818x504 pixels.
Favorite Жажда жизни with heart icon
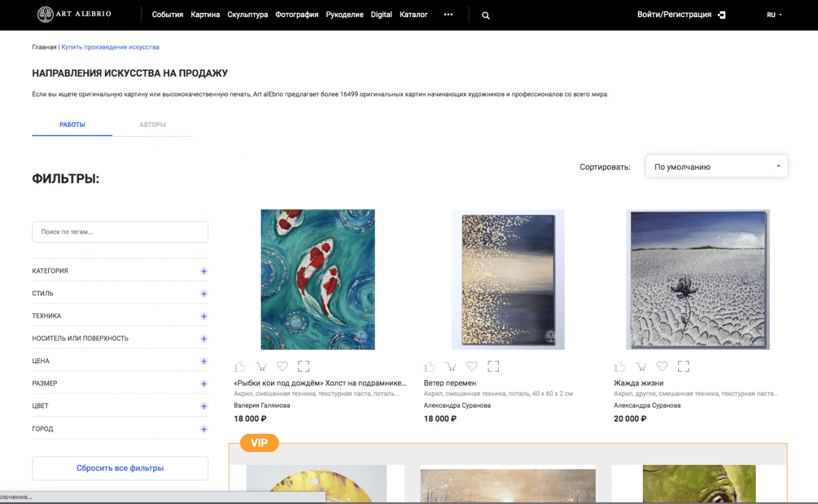[x=662, y=366]
